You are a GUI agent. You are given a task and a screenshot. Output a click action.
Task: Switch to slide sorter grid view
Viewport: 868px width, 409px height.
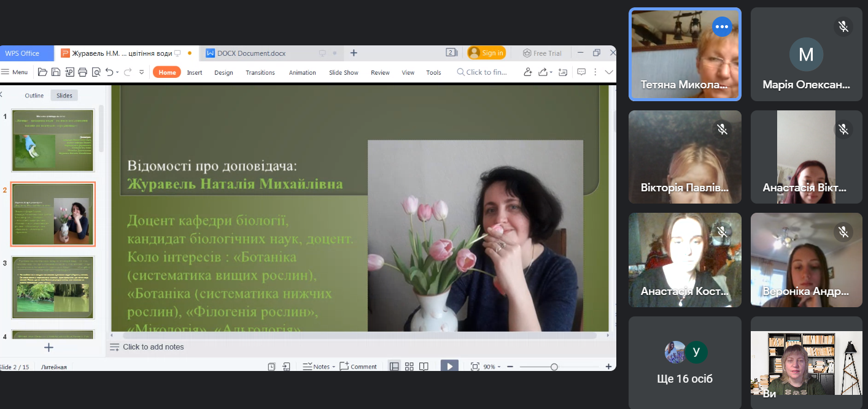(409, 366)
